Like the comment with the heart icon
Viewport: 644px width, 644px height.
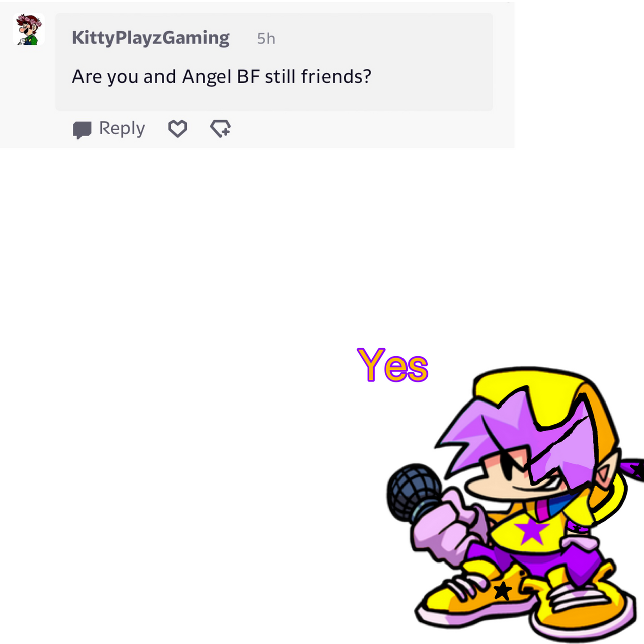(177, 129)
